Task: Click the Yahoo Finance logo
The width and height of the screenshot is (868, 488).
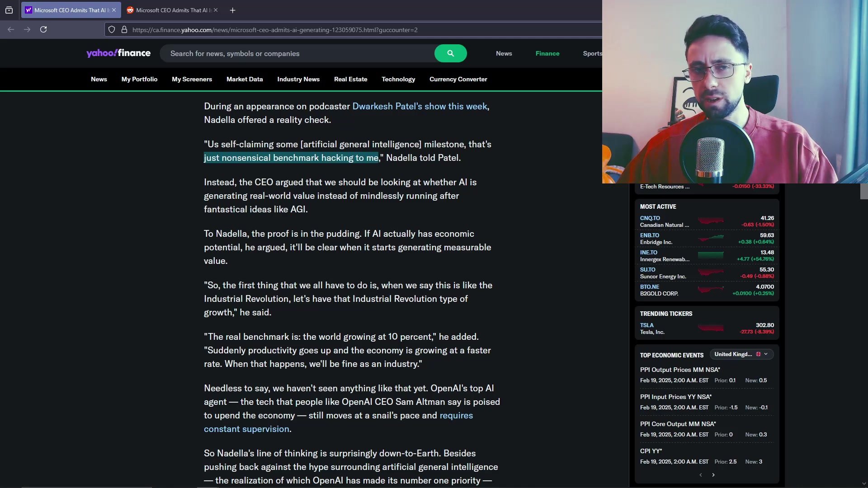Action: 118,53
